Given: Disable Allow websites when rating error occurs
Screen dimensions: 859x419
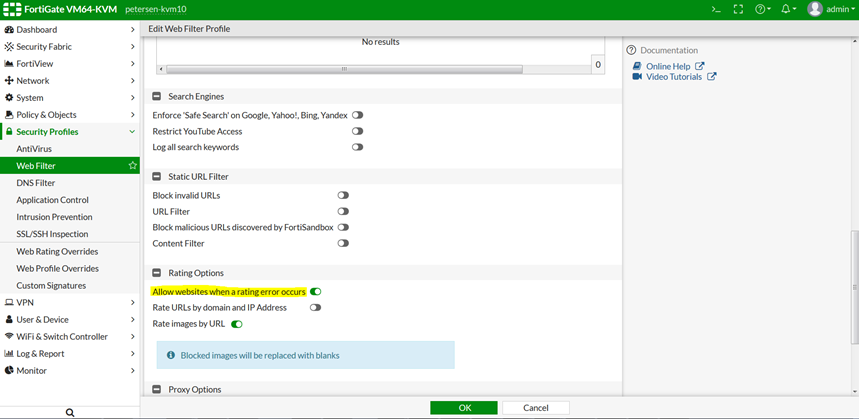Looking at the screenshot, I should pos(315,292).
